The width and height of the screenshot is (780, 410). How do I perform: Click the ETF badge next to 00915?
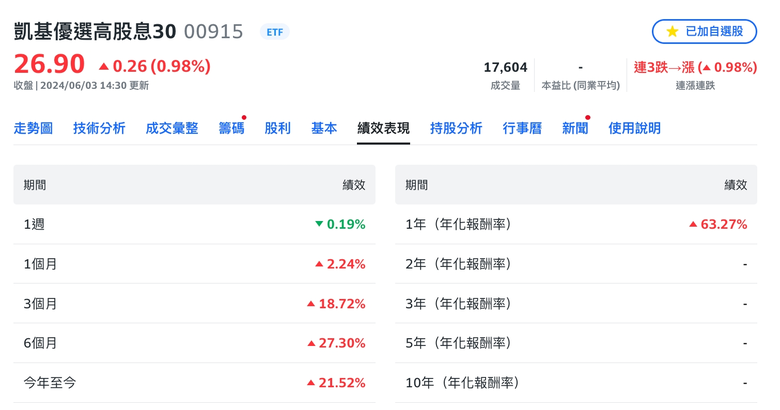275,32
